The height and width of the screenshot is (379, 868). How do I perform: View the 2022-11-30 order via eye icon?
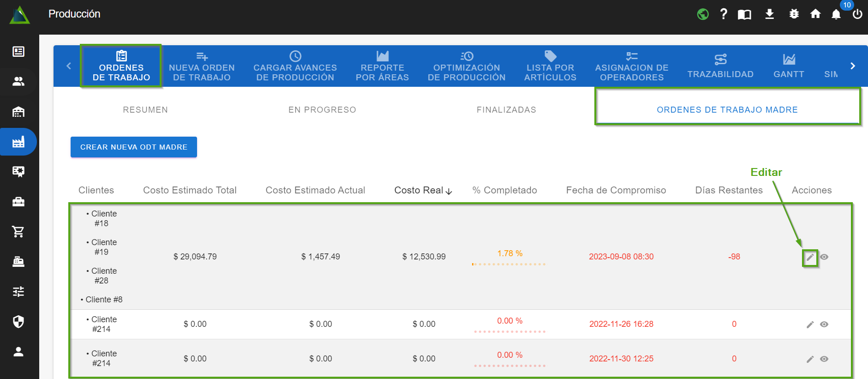pos(824,359)
